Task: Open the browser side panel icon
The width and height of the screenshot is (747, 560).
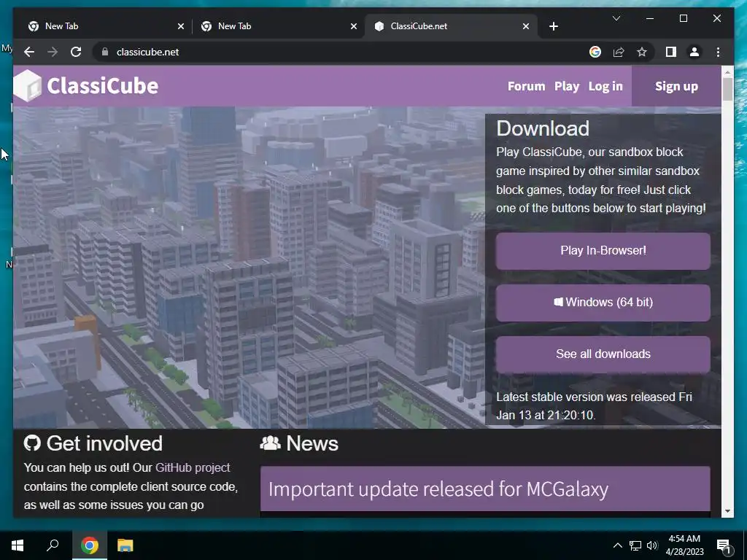Action: [671, 52]
